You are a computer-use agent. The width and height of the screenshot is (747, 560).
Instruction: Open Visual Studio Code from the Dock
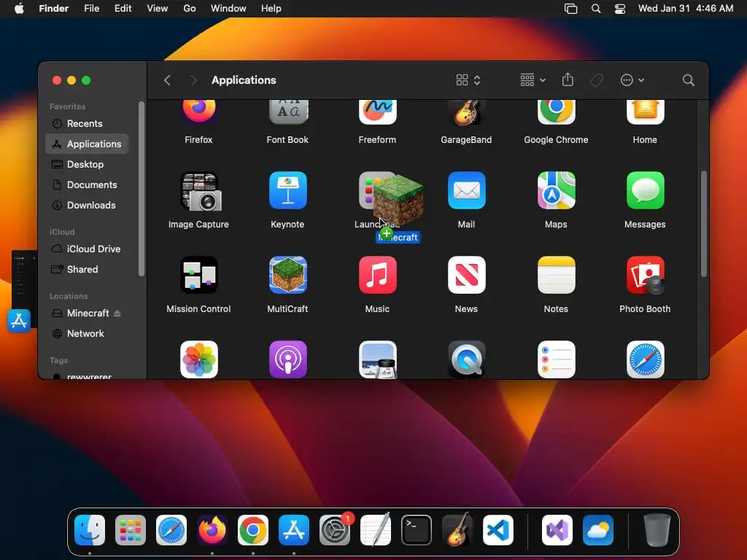pos(498,530)
